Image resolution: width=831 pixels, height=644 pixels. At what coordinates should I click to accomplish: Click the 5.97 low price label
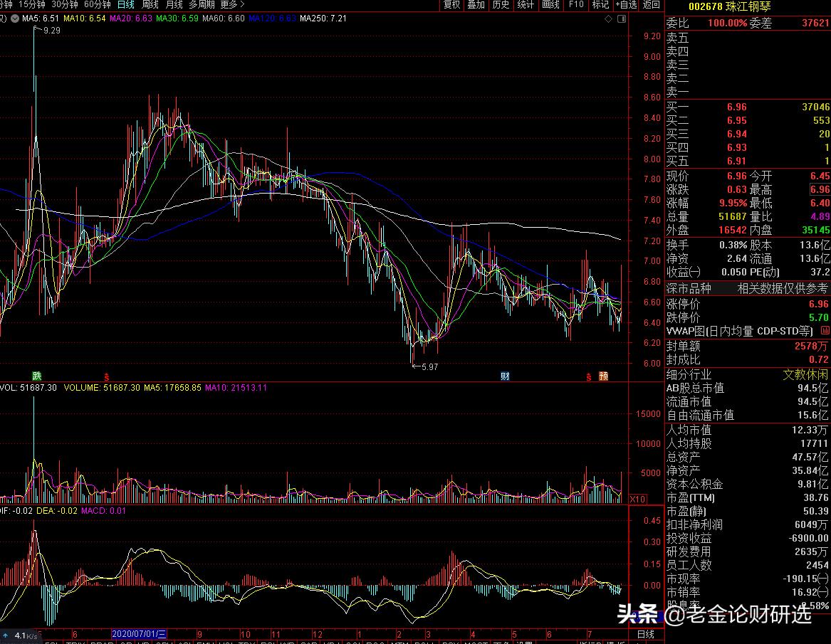click(429, 367)
